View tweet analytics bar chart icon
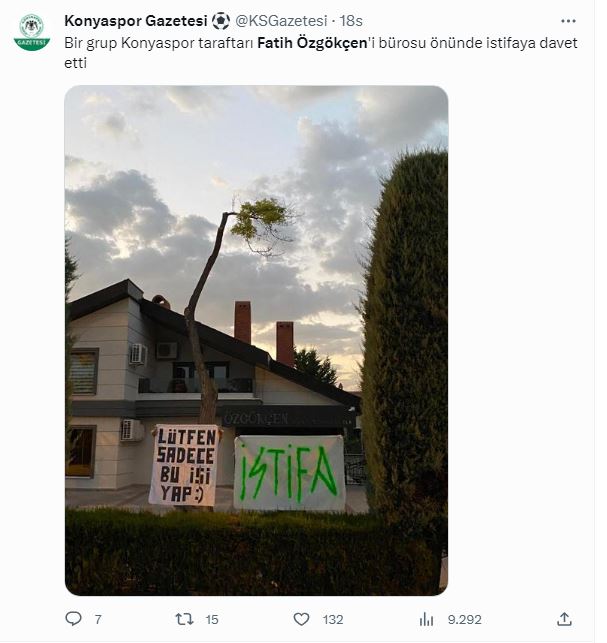 427,619
